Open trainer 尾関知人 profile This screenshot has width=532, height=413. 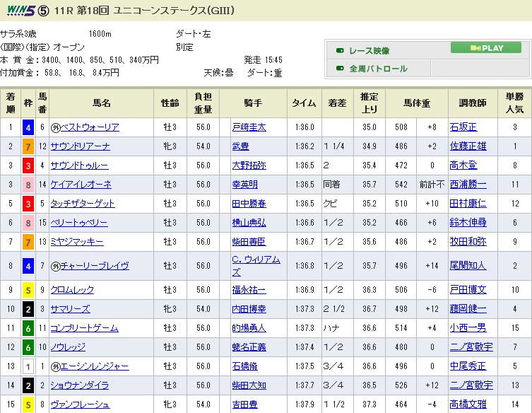tap(468, 266)
